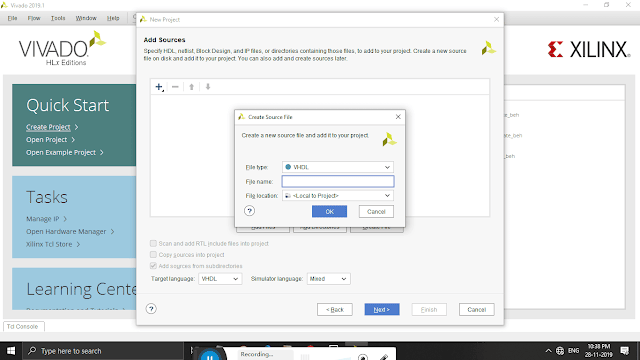The width and height of the screenshot is (640, 360).
Task: Click the taskbar clock showing 28-11-2019
Action: (598, 351)
